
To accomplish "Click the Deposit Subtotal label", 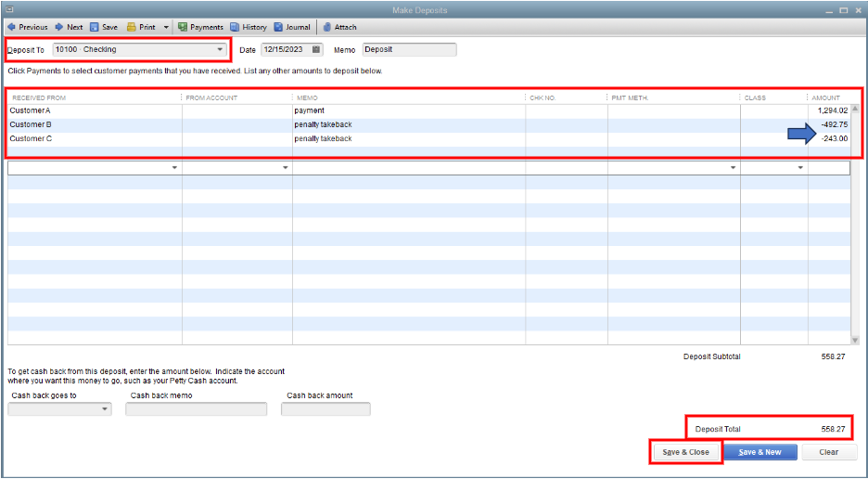I will pos(712,357).
